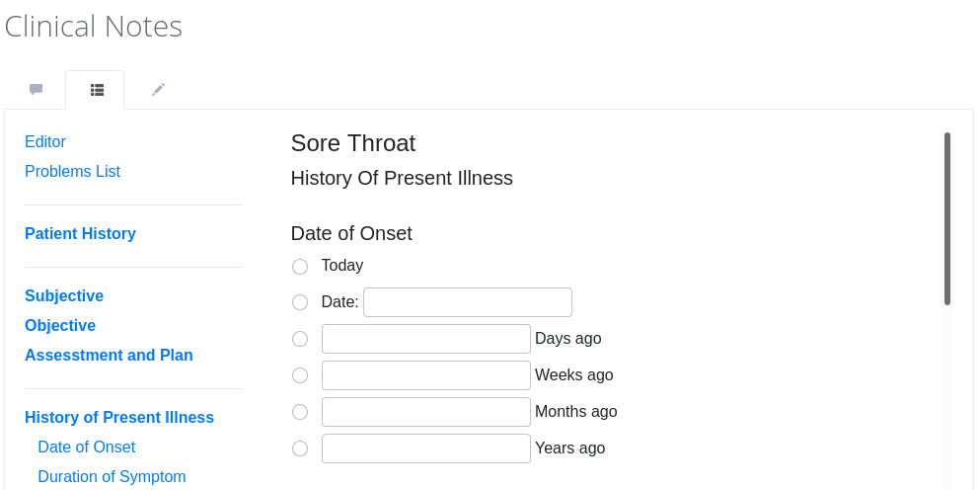Image resolution: width=980 pixels, height=490 pixels.
Task: Choose the Date radio option
Action: click(300, 302)
